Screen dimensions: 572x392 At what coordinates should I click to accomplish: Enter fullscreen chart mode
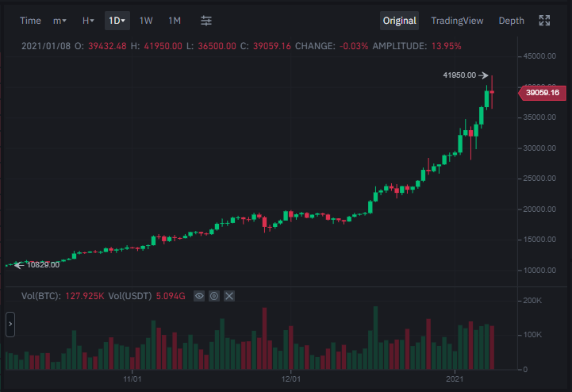click(544, 21)
